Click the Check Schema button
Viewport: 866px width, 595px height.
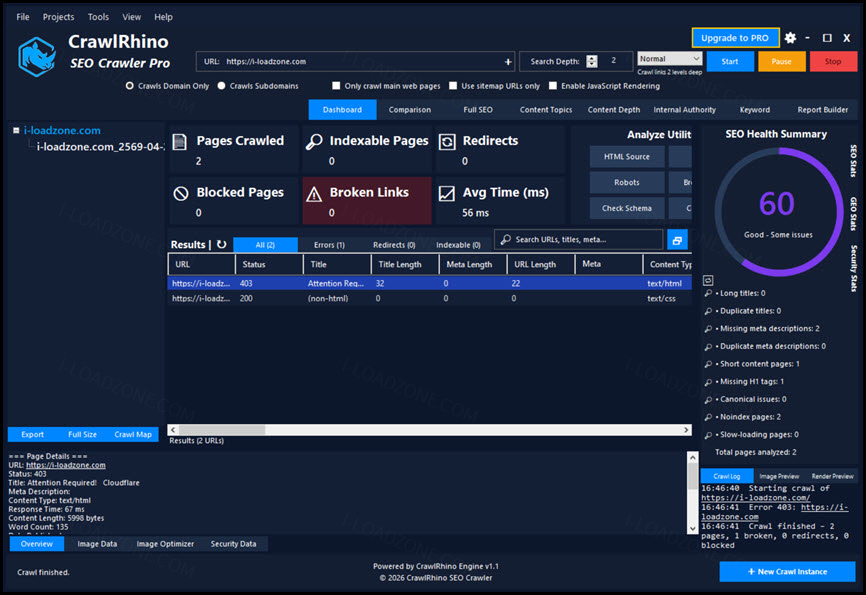tap(627, 208)
